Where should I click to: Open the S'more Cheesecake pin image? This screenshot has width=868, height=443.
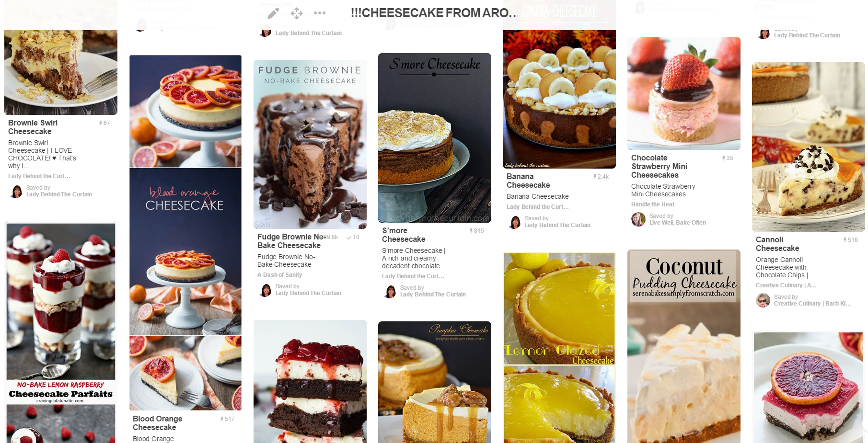click(435, 138)
